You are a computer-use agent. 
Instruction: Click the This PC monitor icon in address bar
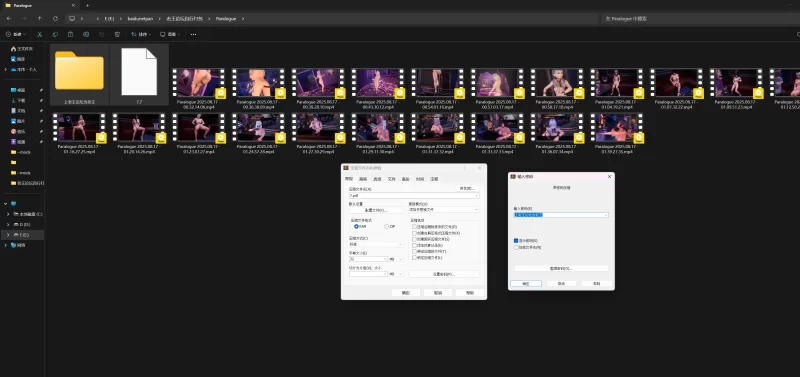pyautogui.click(x=72, y=18)
